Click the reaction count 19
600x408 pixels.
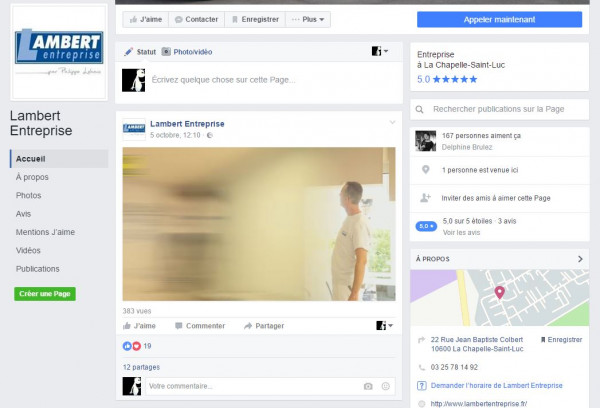coord(147,346)
